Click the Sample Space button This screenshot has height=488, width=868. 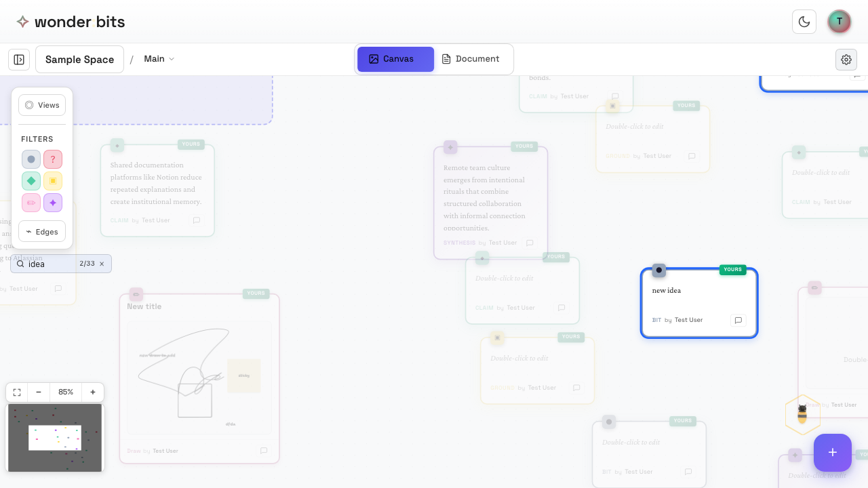(79, 60)
